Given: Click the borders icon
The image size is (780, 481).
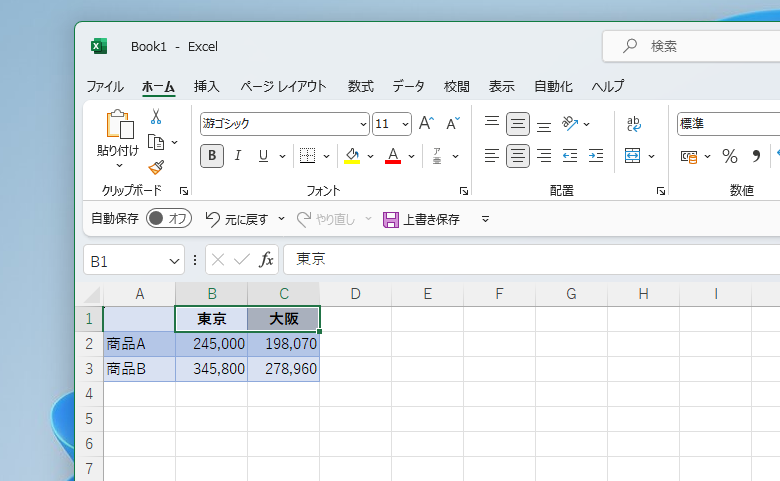Looking at the screenshot, I should coord(307,156).
